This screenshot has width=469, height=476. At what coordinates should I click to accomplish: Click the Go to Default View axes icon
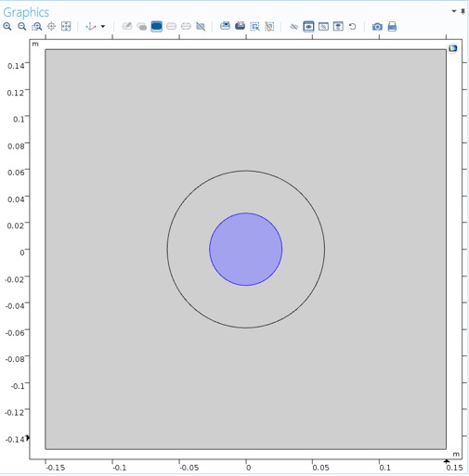point(91,27)
